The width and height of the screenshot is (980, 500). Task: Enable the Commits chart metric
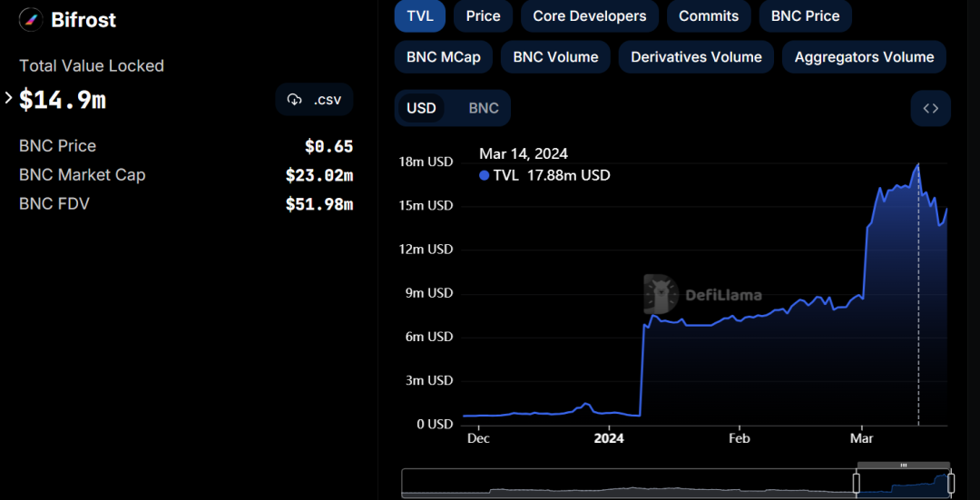pyautogui.click(x=709, y=16)
